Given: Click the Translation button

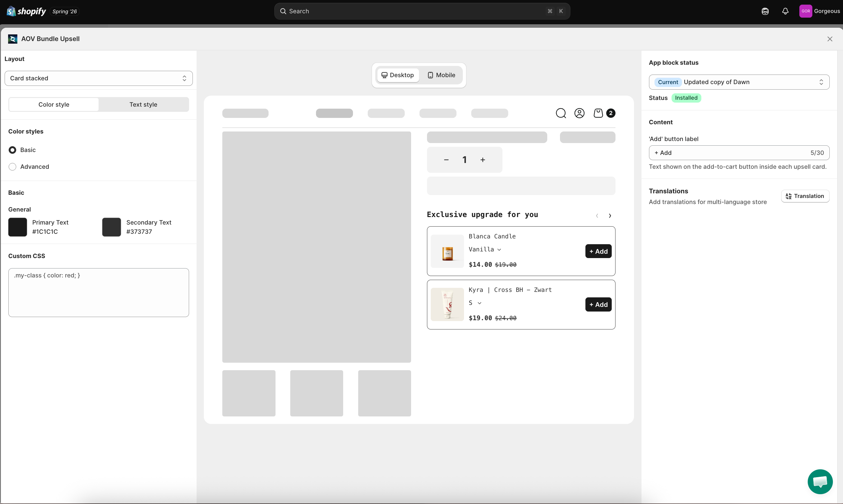Looking at the screenshot, I should 805,196.
